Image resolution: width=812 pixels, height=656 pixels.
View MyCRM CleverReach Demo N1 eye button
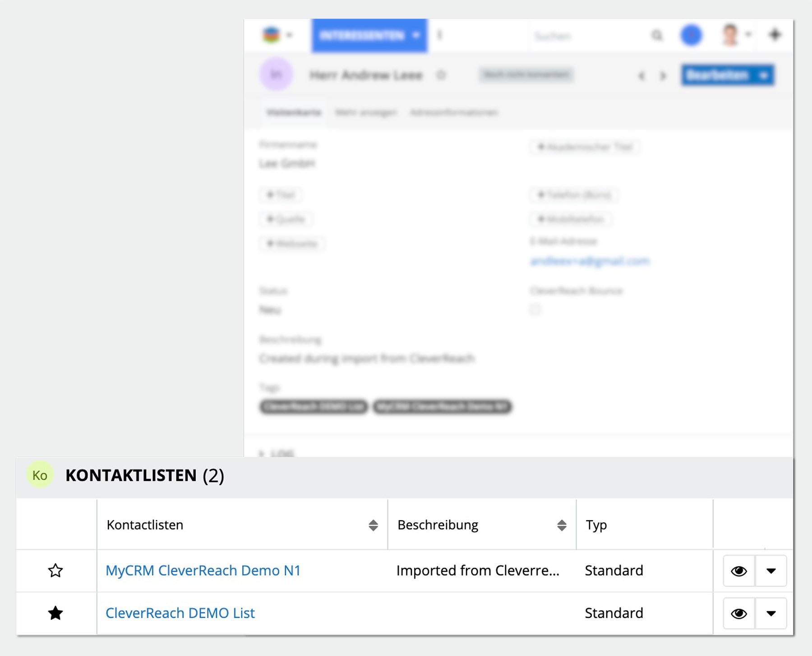pos(738,571)
